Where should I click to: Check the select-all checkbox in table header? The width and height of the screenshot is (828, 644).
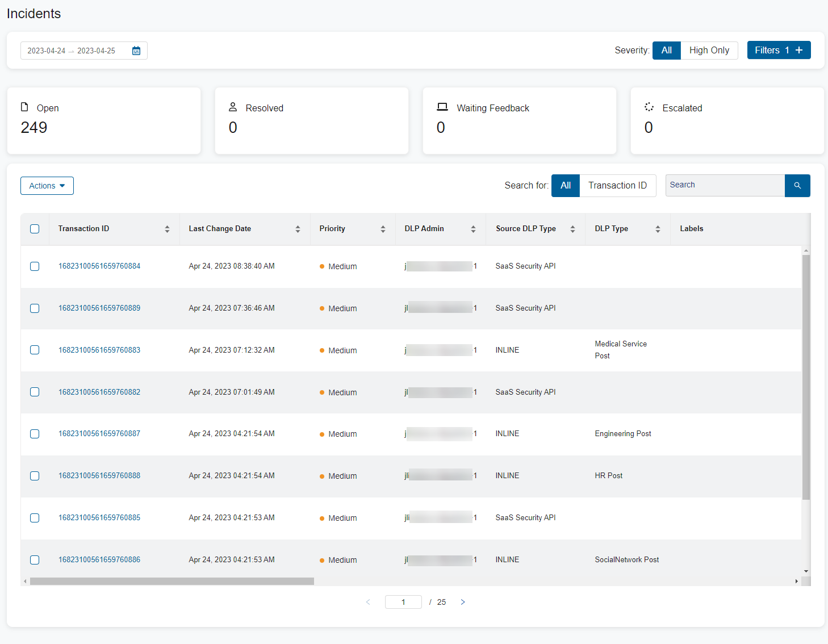click(x=35, y=229)
